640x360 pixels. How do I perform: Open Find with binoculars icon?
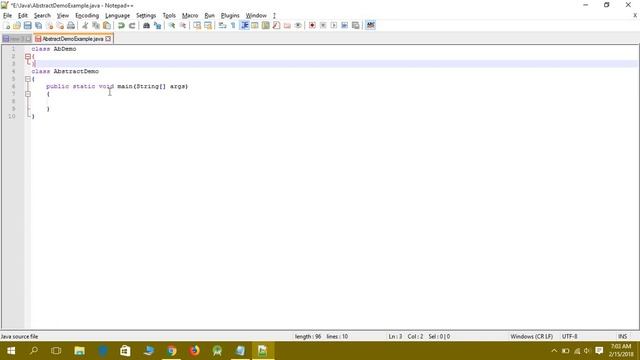(x=146, y=25)
